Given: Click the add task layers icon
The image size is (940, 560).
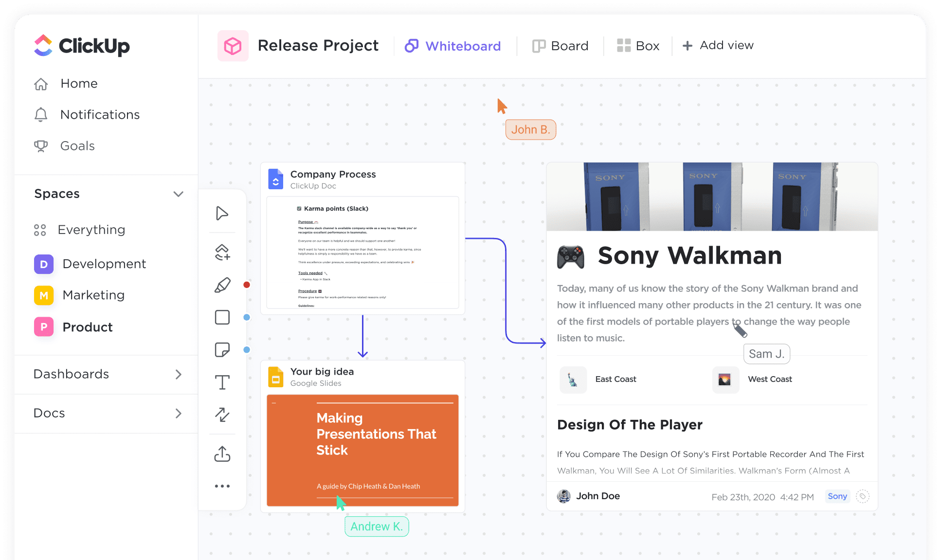Looking at the screenshot, I should [x=222, y=252].
